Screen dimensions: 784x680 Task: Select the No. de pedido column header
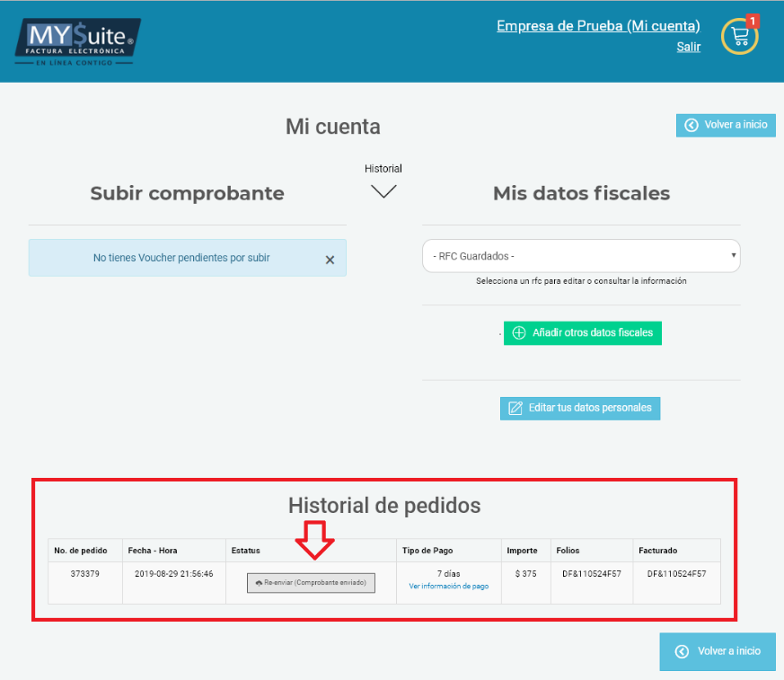pos(81,551)
